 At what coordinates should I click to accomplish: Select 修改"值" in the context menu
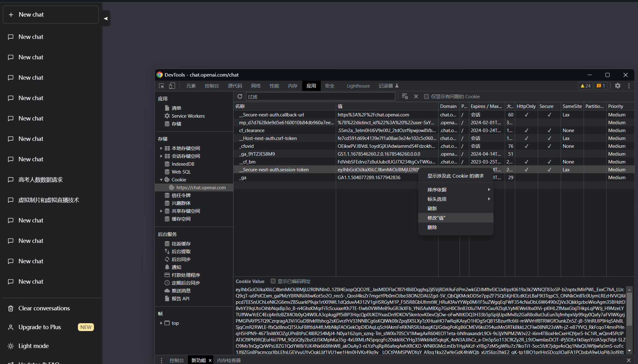(x=436, y=218)
